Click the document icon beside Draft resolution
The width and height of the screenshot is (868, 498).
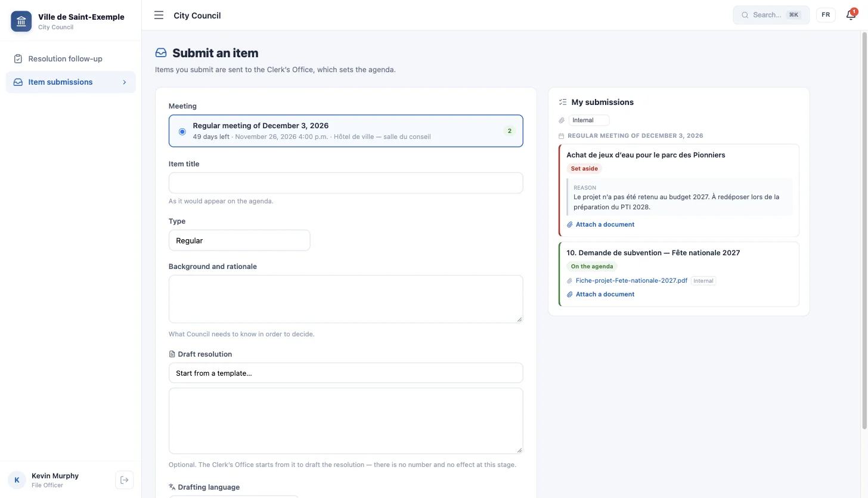pyautogui.click(x=172, y=354)
